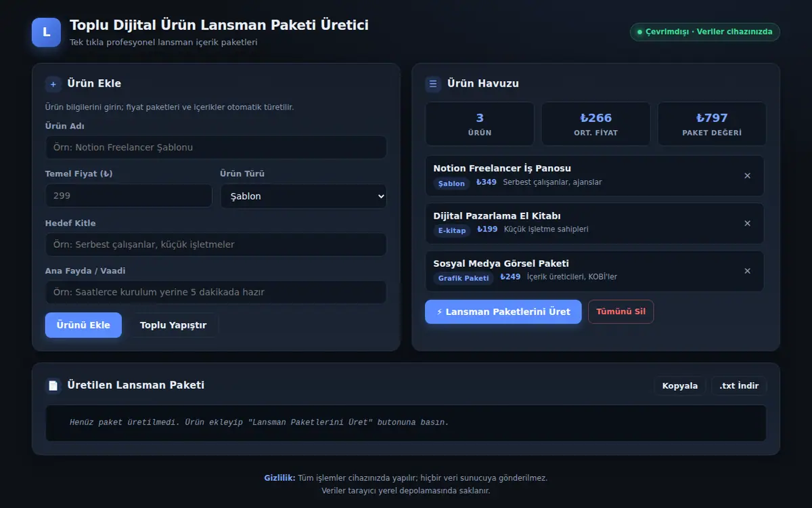The height and width of the screenshot is (508, 812).
Task: Click the Hedef Kitle input field
Action: click(x=216, y=245)
